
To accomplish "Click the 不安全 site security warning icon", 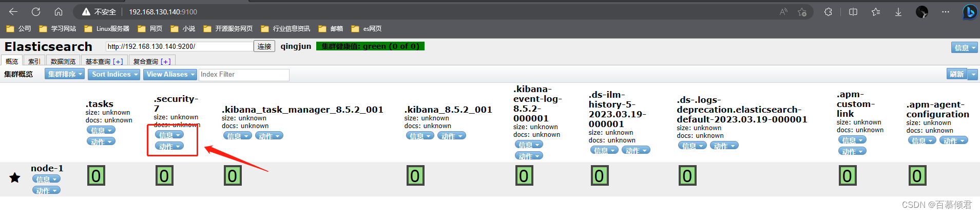I will pos(86,12).
